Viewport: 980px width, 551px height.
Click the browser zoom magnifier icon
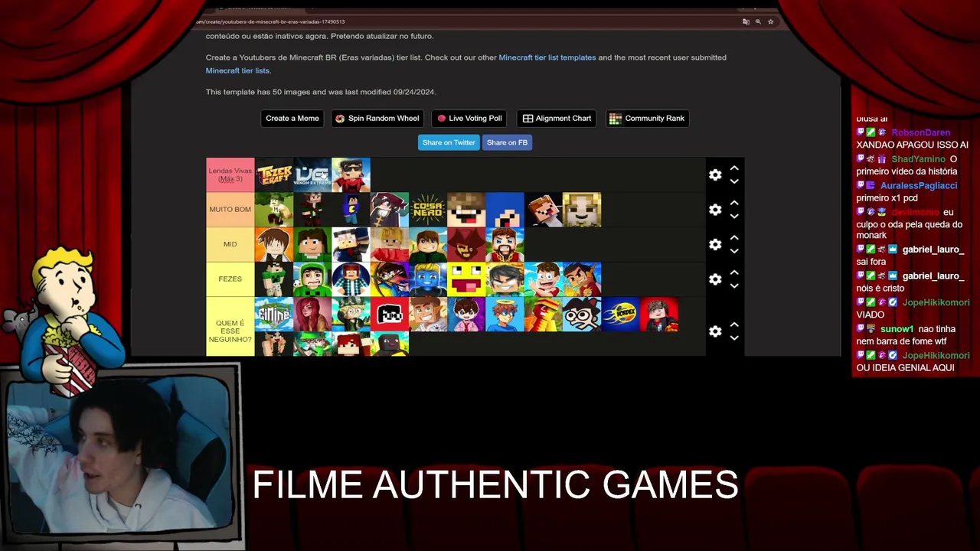(758, 21)
